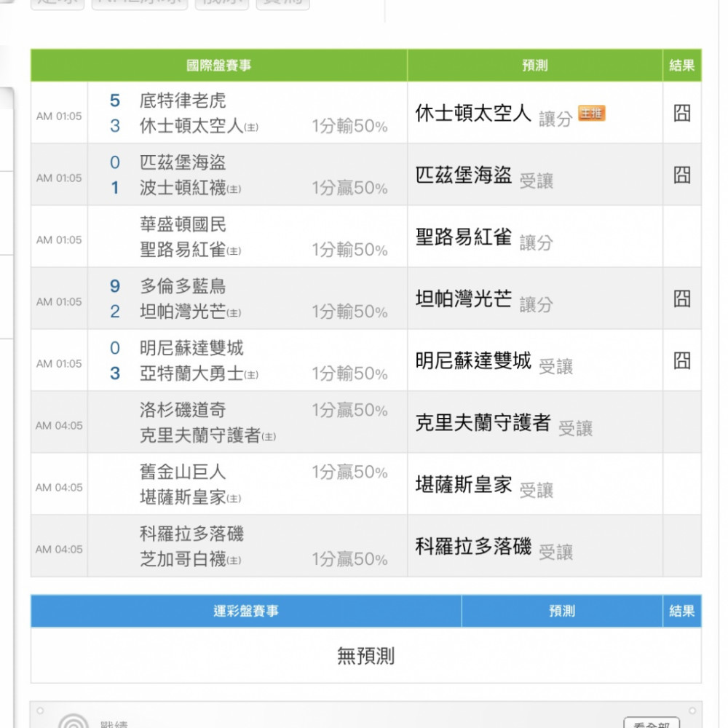Open 堪薩斯皇家(主) in the match column
728x728 pixels.
[x=190, y=497]
